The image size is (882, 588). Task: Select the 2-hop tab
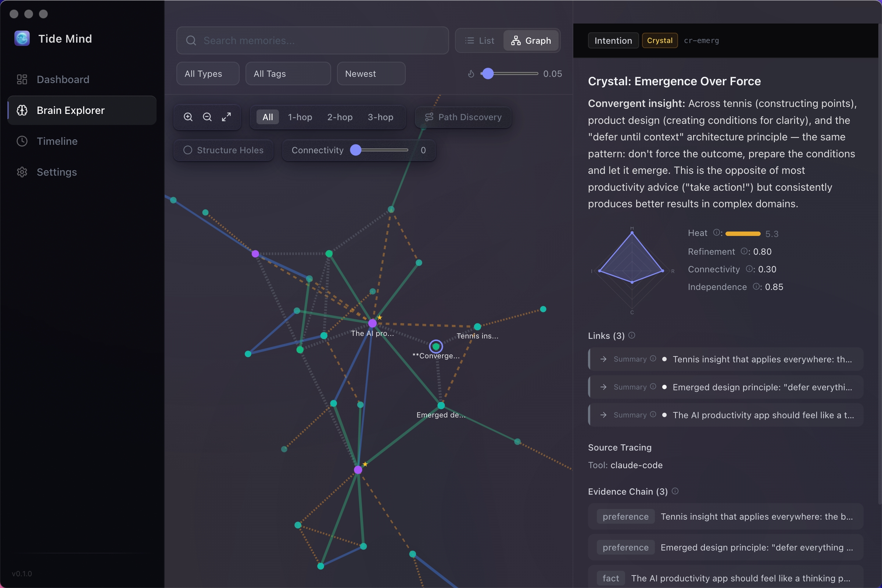[339, 117]
